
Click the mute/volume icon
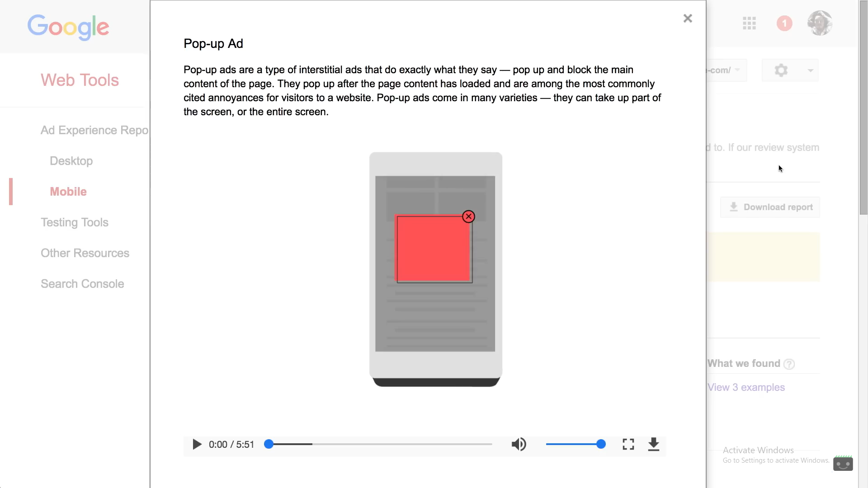point(518,445)
